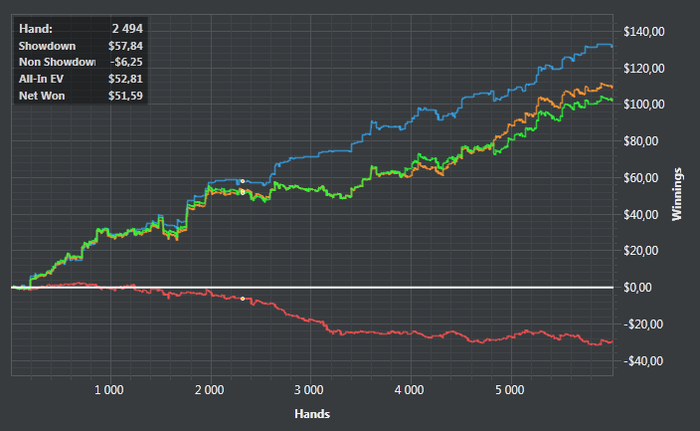Click the Net Won label in tooltip

(x=42, y=96)
